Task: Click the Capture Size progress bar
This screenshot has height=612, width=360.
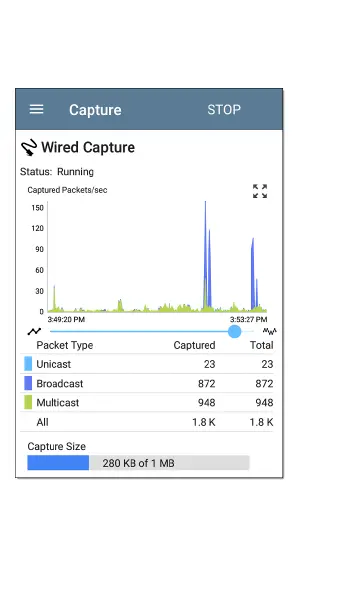Action: pyautogui.click(x=138, y=463)
